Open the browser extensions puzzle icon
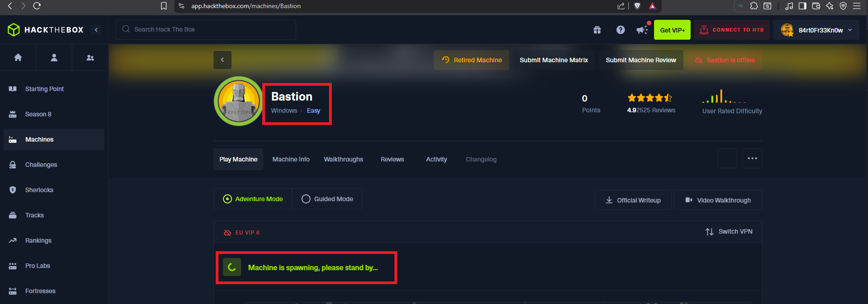This screenshot has height=304, width=868. [x=754, y=6]
